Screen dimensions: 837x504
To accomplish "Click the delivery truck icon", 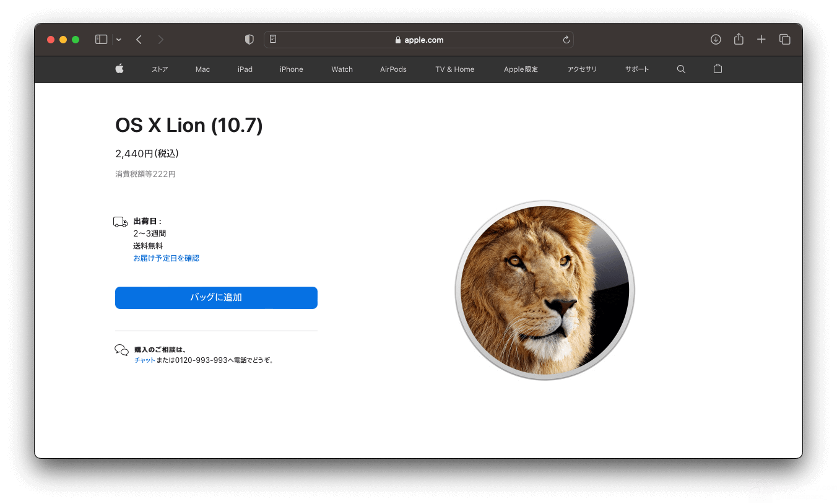I will (x=121, y=222).
